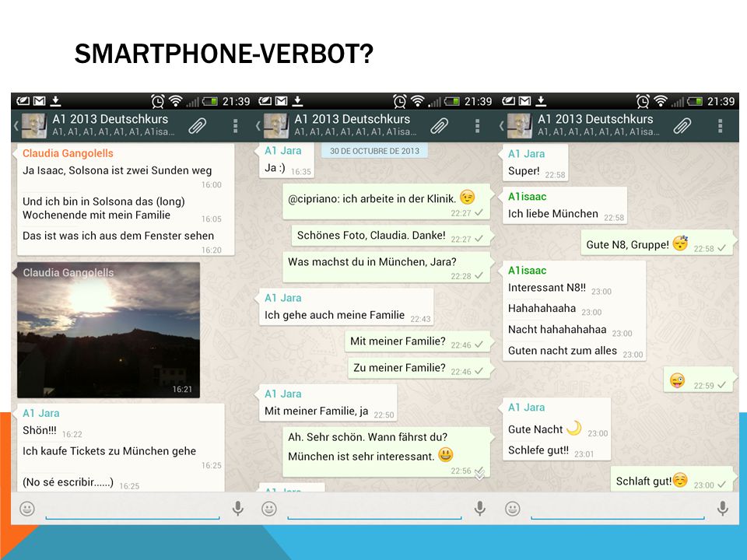Tap the A1isaac sender name above 'Ich liebe München'
The height and width of the screenshot is (560, 747).
(x=527, y=197)
